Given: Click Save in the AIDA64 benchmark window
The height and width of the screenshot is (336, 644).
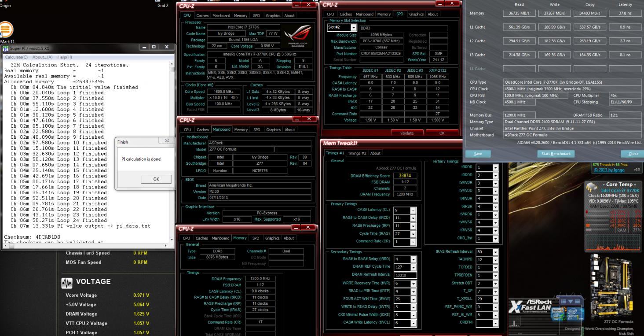Looking at the screenshot, I should [479, 154].
